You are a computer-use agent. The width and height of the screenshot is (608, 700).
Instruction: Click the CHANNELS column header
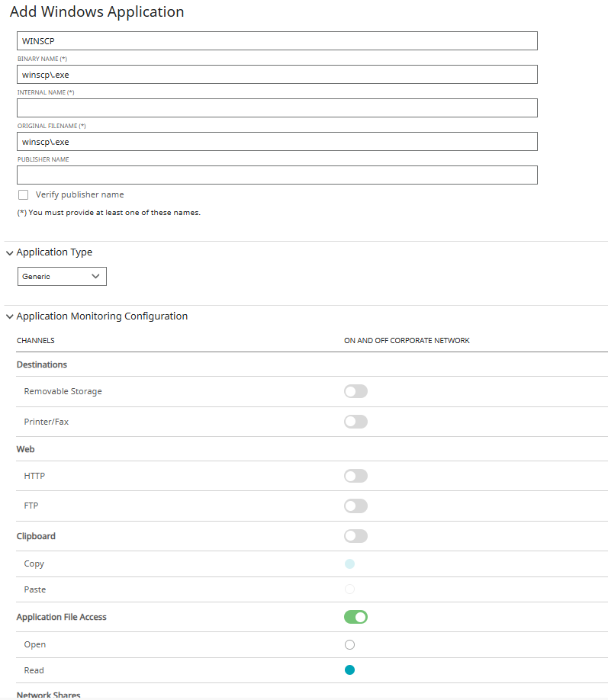point(36,340)
